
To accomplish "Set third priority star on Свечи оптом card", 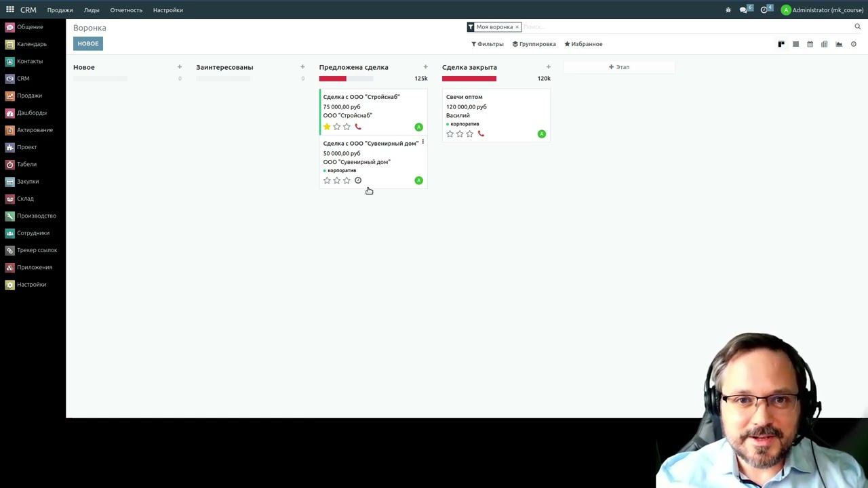I will [x=469, y=134].
